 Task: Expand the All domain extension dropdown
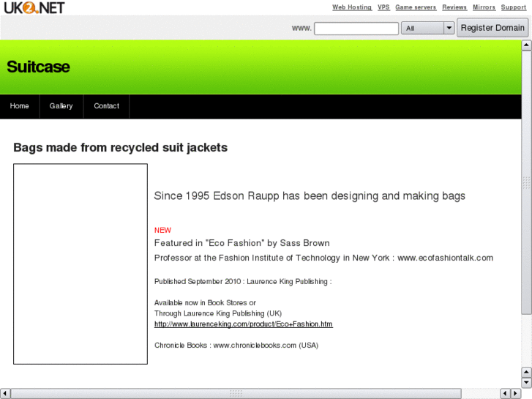coord(427,28)
